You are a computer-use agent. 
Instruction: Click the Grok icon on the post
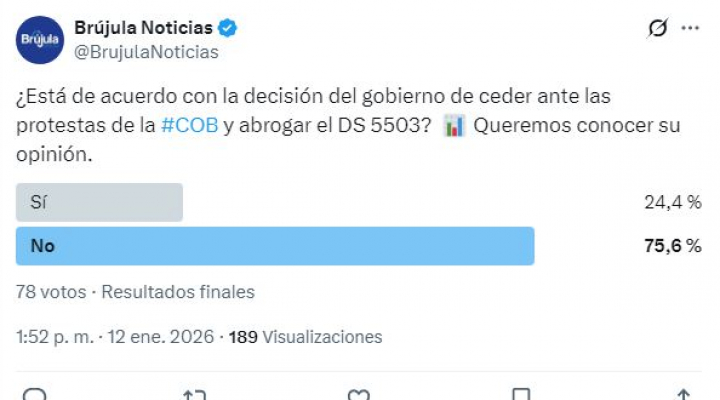click(657, 28)
